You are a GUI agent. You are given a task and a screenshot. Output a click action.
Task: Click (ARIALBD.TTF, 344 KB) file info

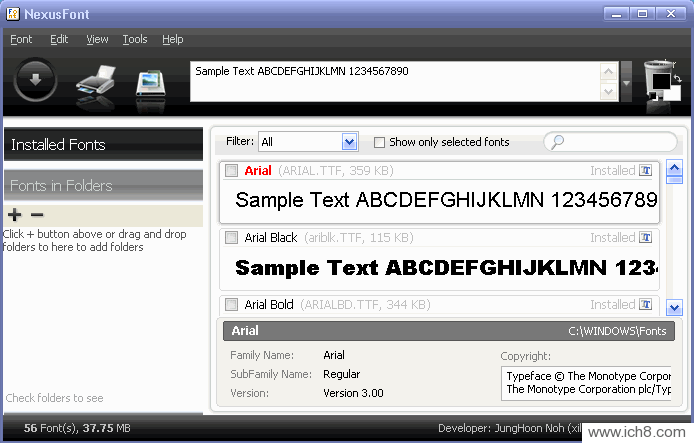click(365, 304)
